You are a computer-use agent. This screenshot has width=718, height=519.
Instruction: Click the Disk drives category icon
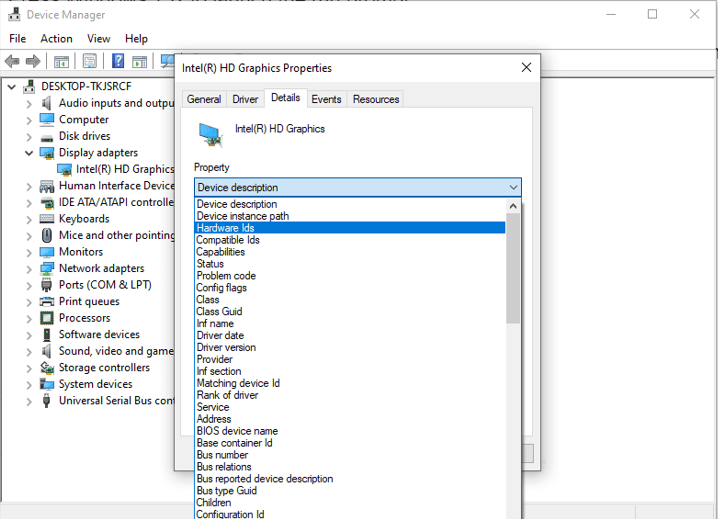click(47, 138)
